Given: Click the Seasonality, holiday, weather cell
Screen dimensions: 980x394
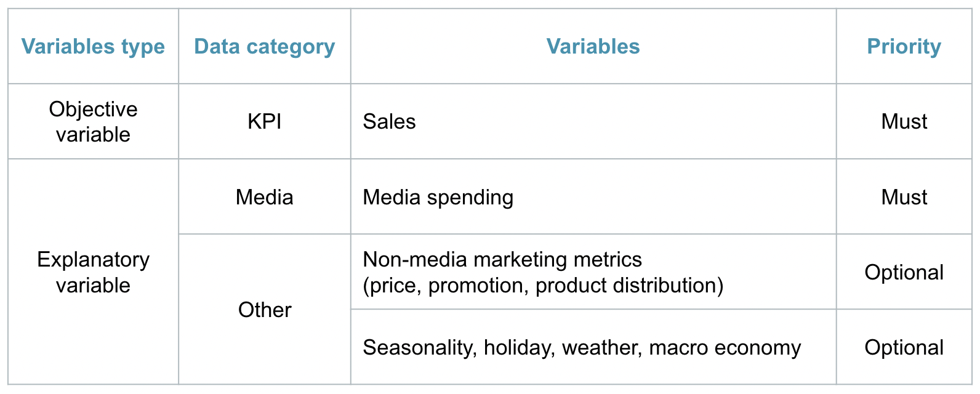Looking at the screenshot, I should click(593, 347).
